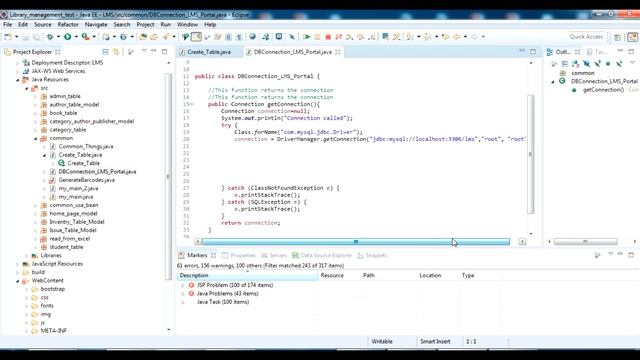Select the bootstrap folder under WebContent
This screenshot has height=360, width=640.
pos(52,289)
